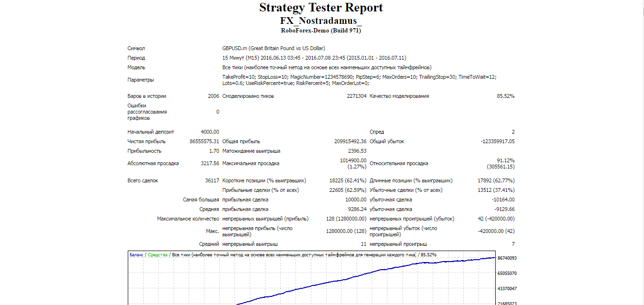The width and height of the screenshot is (644, 305).
Task: Click the Самая большая row label
Action: point(201,200)
